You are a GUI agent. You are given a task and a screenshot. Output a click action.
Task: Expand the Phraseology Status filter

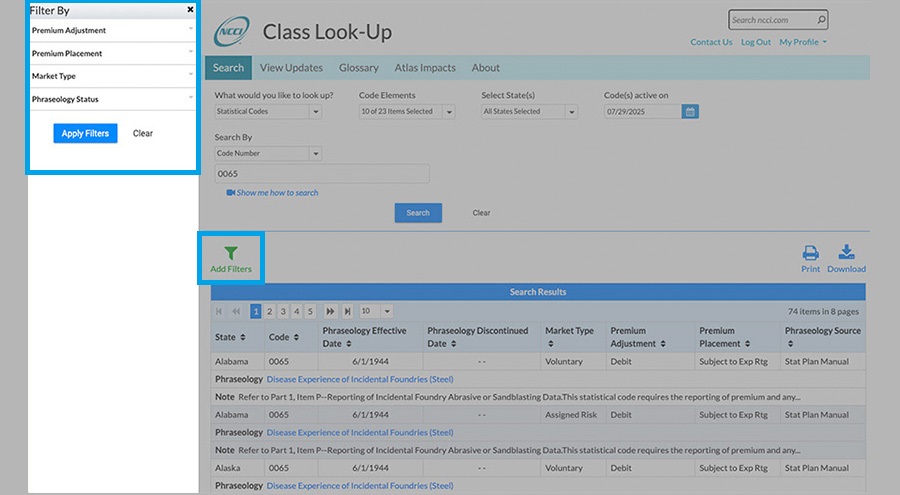pyautogui.click(x=112, y=99)
